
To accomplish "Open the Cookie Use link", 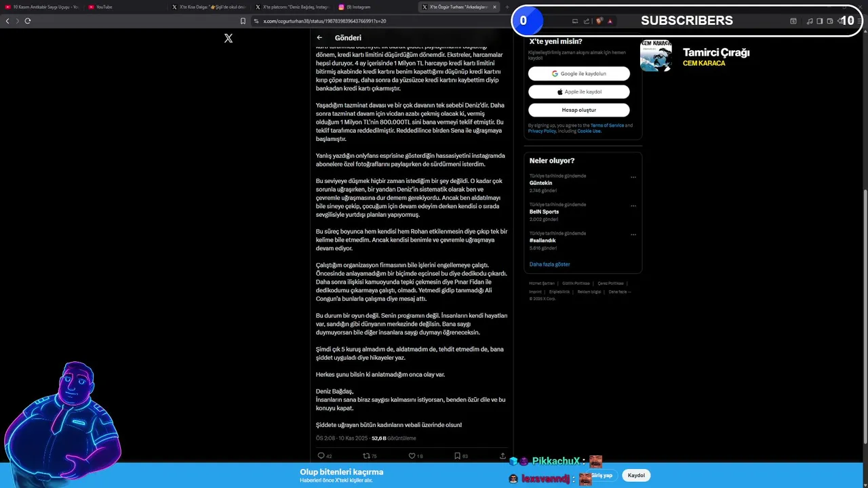I will point(589,131).
